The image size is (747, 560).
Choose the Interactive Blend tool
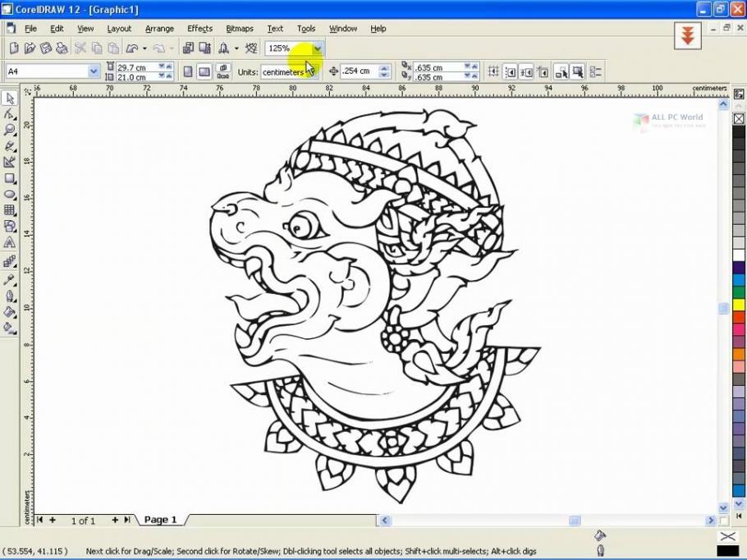click(10, 262)
